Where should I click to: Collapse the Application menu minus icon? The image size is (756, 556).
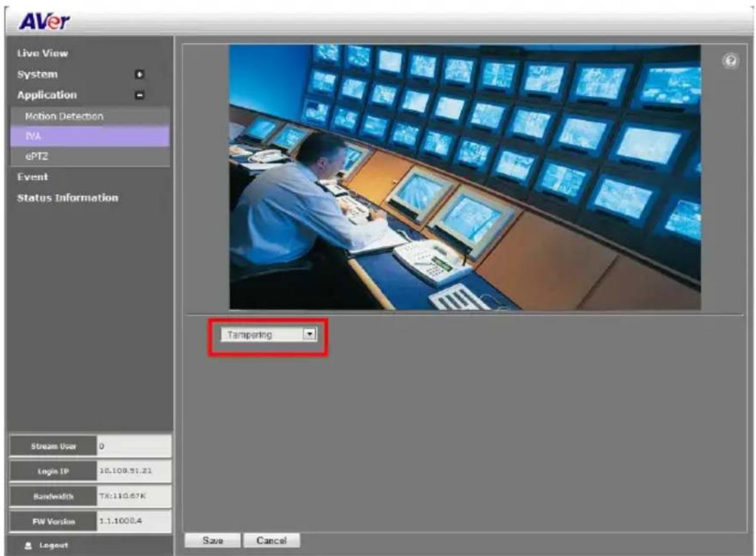click(140, 95)
